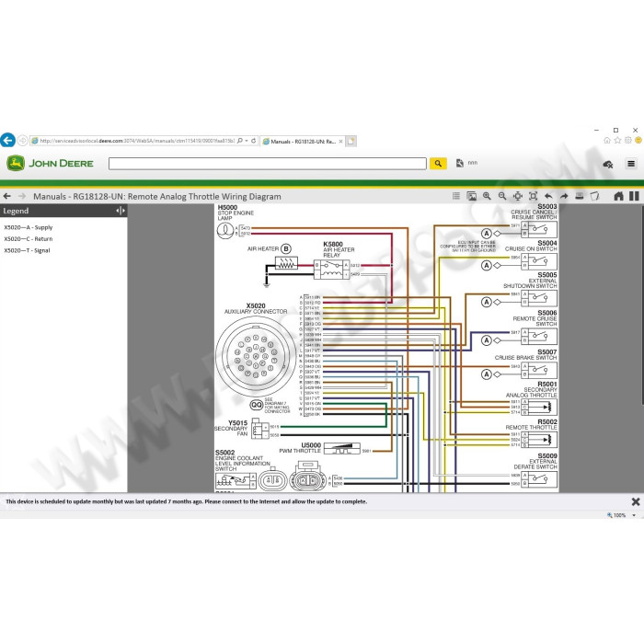Click the K5800 Air Heater Relay label
The image size is (644, 644).
(x=339, y=249)
